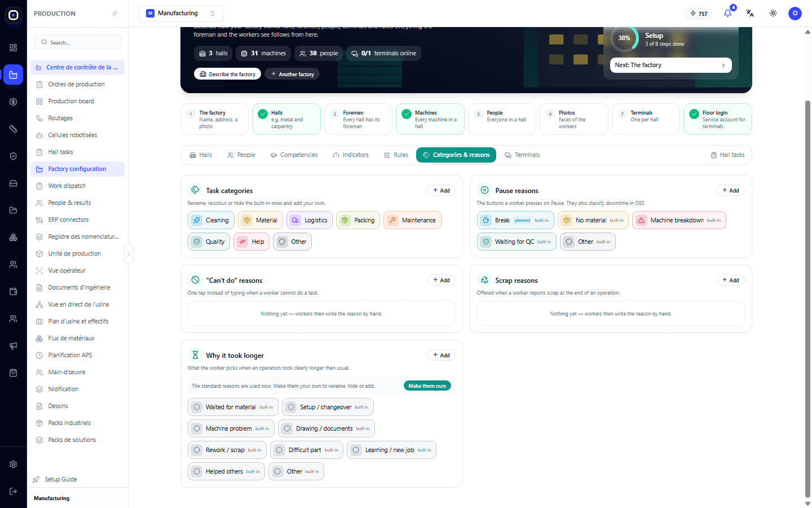Expand the Next: The factory chevron
Image resolution: width=812 pixels, height=508 pixels.
click(x=723, y=65)
